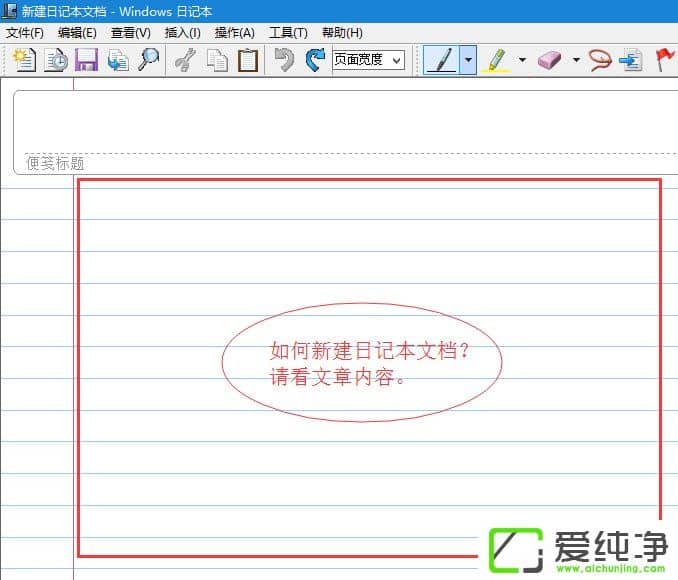Toggle the Pen tool

(441, 60)
